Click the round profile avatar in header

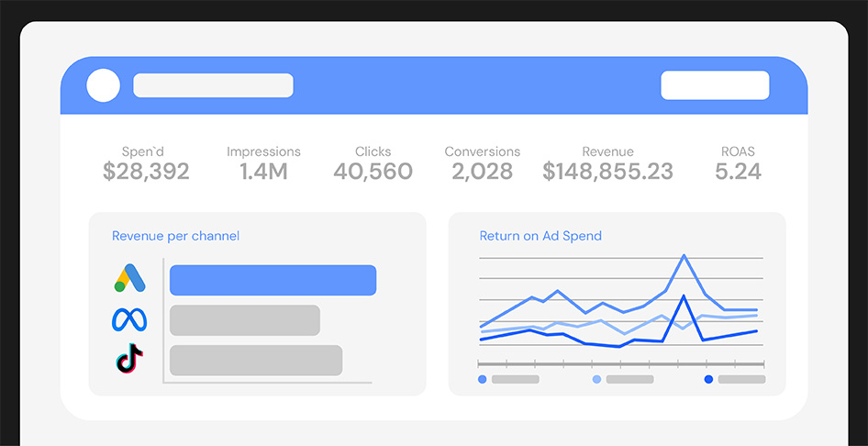click(x=104, y=85)
